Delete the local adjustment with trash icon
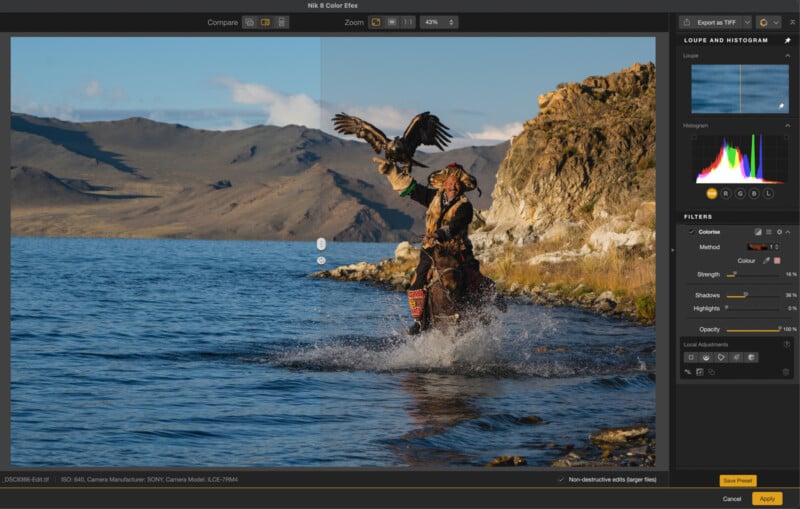The image size is (800, 509). pyautogui.click(x=786, y=372)
